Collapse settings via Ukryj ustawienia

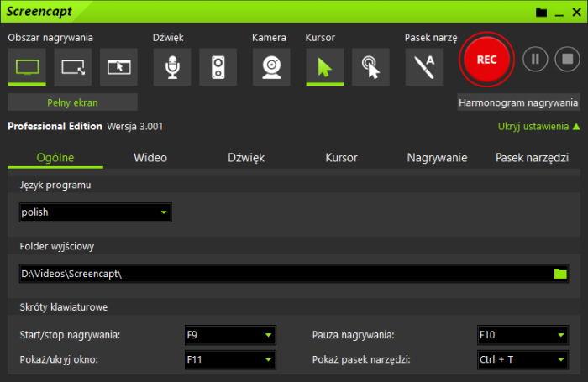(x=539, y=126)
